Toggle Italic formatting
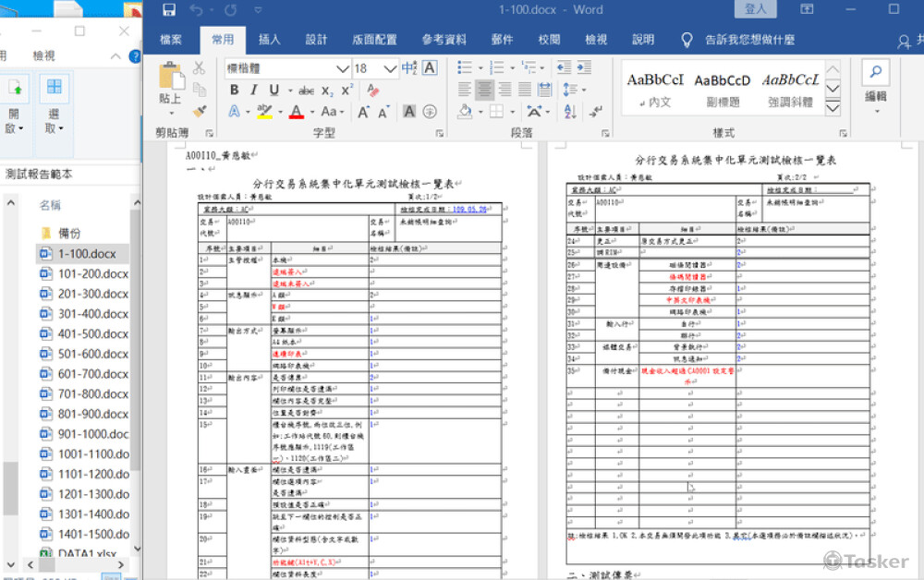 (252, 91)
